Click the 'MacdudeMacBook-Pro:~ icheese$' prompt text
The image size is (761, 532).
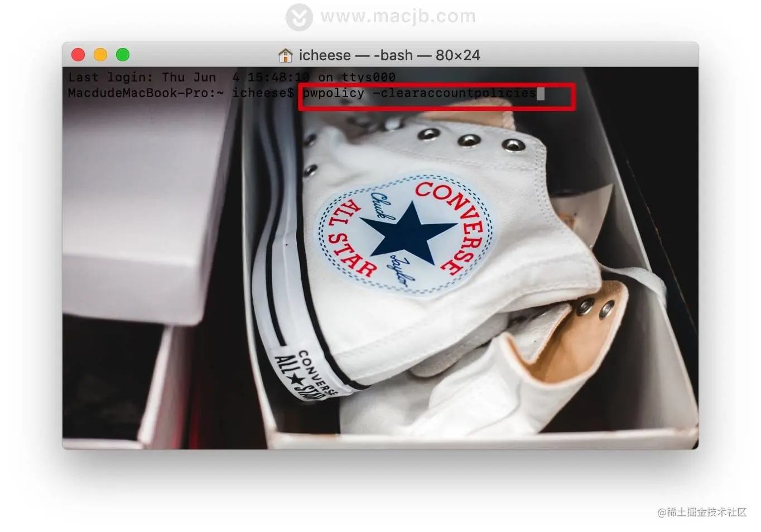(x=181, y=93)
